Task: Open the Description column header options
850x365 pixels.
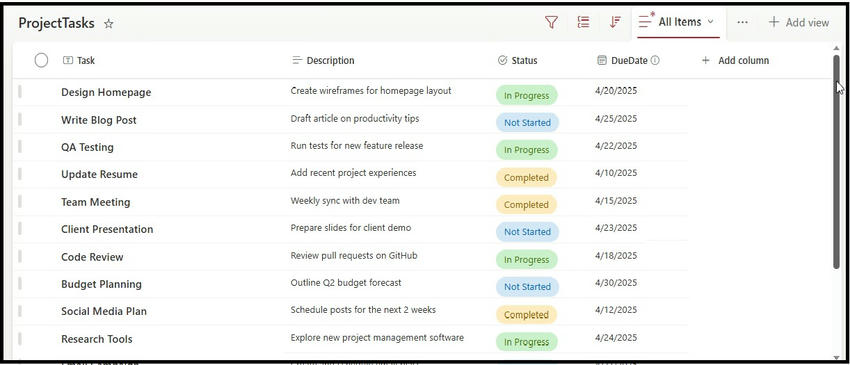Action: click(x=323, y=60)
